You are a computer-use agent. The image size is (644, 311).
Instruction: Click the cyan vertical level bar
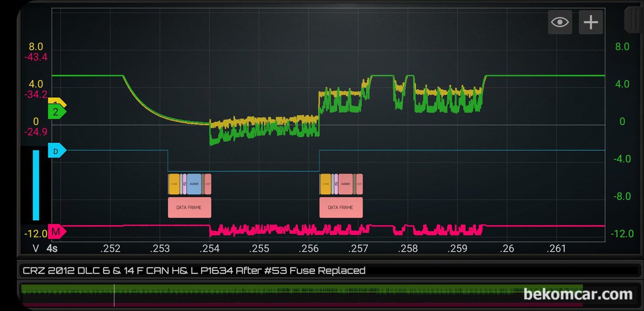coord(36,185)
